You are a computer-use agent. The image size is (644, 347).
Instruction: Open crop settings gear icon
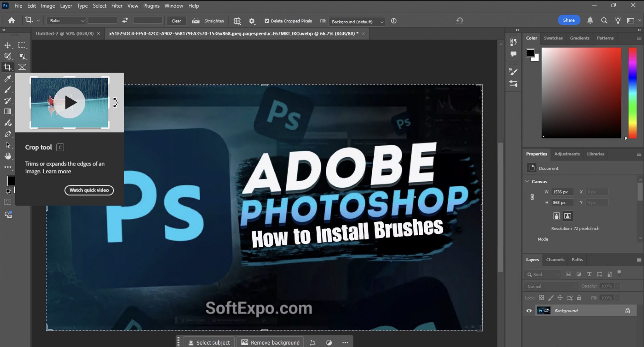(x=252, y=21)
